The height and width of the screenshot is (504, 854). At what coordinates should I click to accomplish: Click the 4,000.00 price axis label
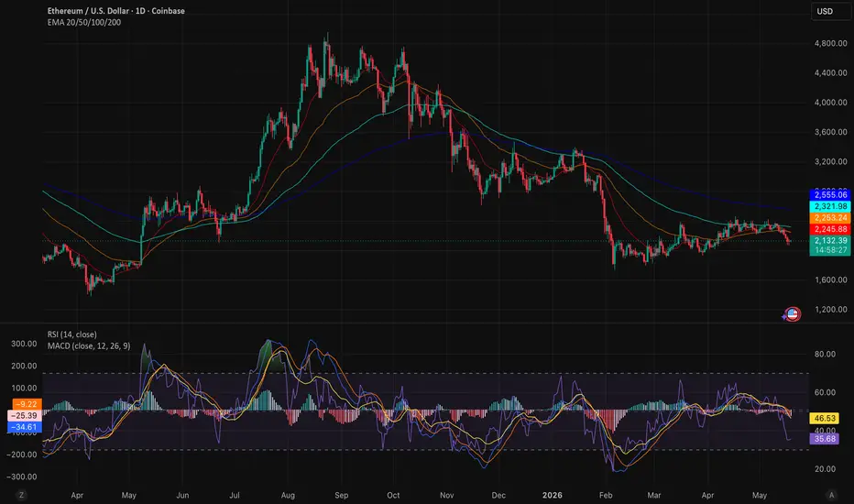(x=830, y=102)
